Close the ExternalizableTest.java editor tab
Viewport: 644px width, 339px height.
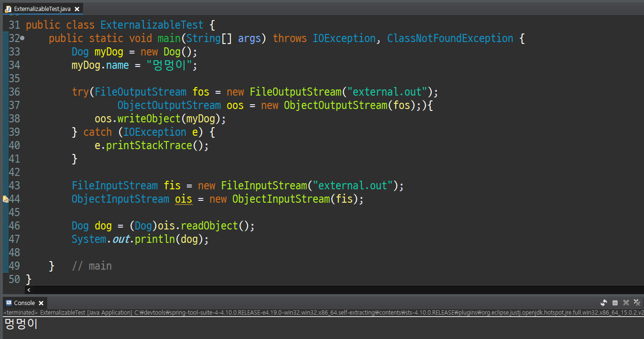[x=77, y=9]
